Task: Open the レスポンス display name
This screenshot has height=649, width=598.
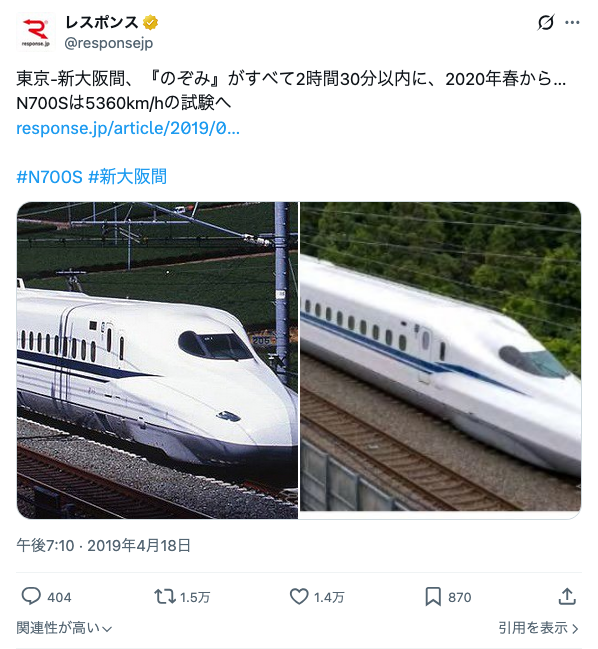Action: coord(101,22)
